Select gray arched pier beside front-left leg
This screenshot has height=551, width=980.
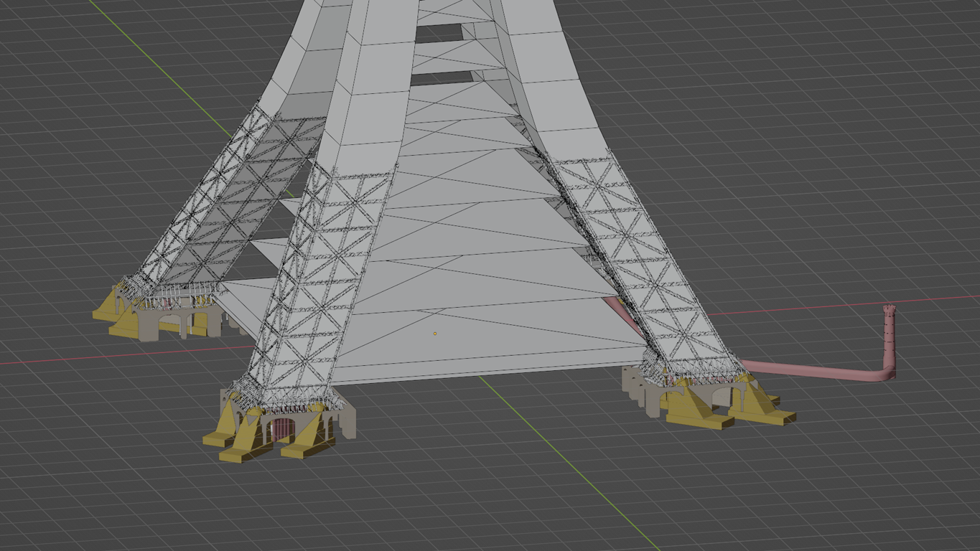tap(343, 420)
